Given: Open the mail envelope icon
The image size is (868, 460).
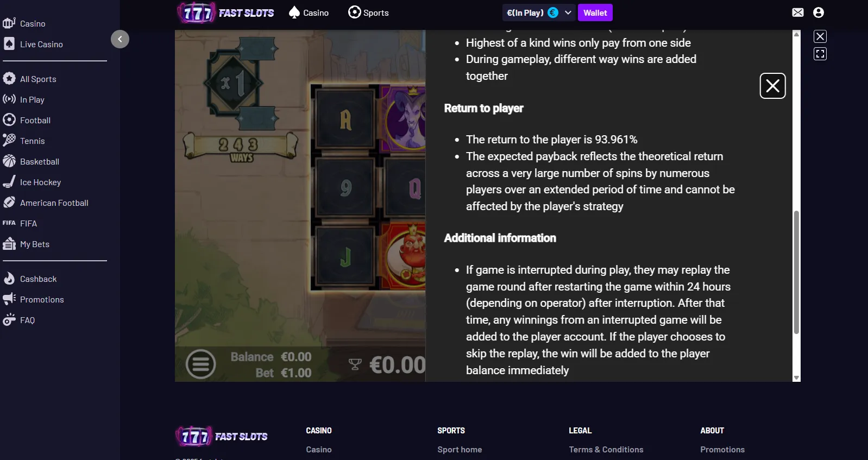Looking at the screenshot, I should 797,12.
